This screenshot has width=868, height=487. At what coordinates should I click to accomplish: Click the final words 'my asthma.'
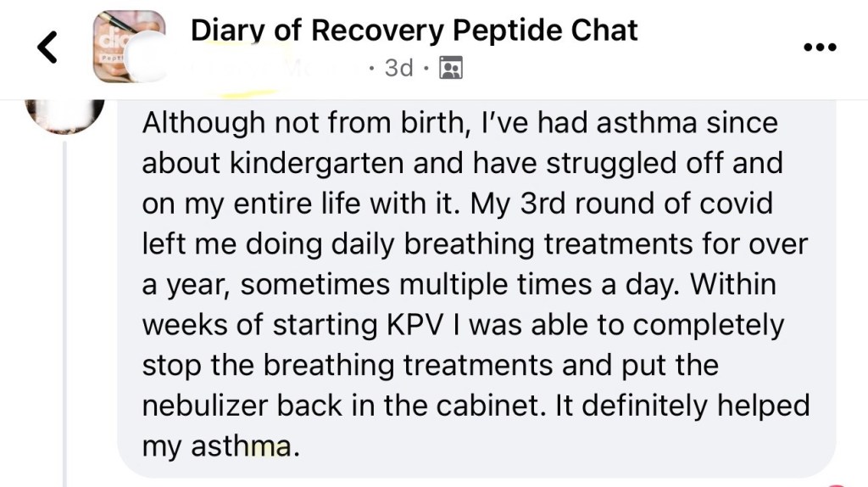[221, 446]
